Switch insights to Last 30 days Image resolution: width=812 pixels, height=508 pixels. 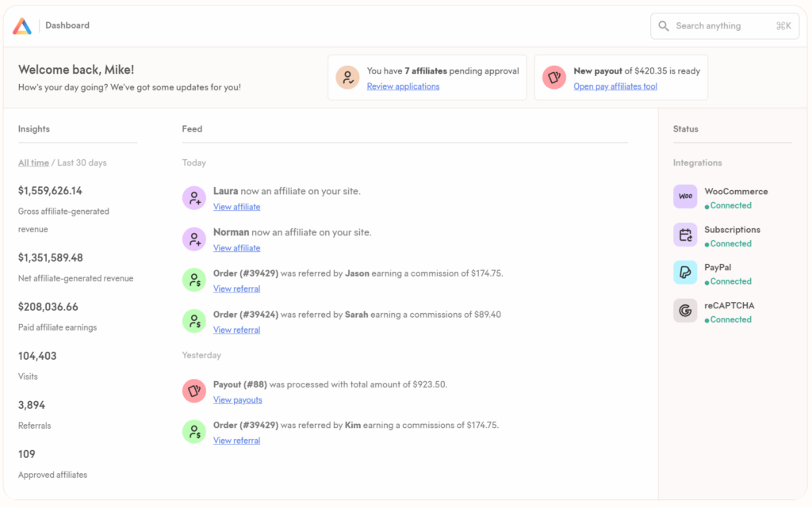click(x=82, y=163)
